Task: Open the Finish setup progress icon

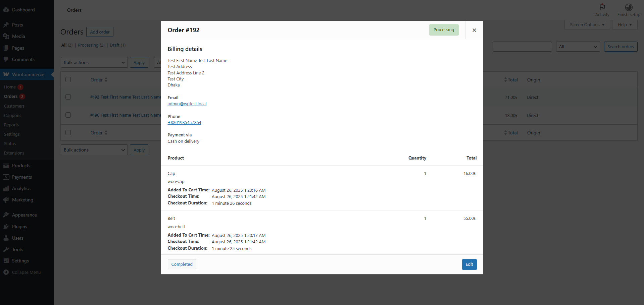Action: (629, 7)
